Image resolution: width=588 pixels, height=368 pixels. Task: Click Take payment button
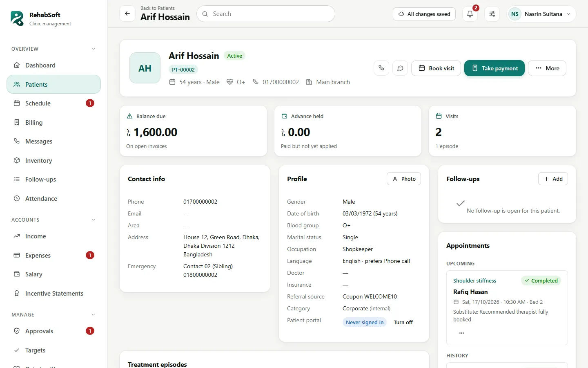(x=494, y=68)
